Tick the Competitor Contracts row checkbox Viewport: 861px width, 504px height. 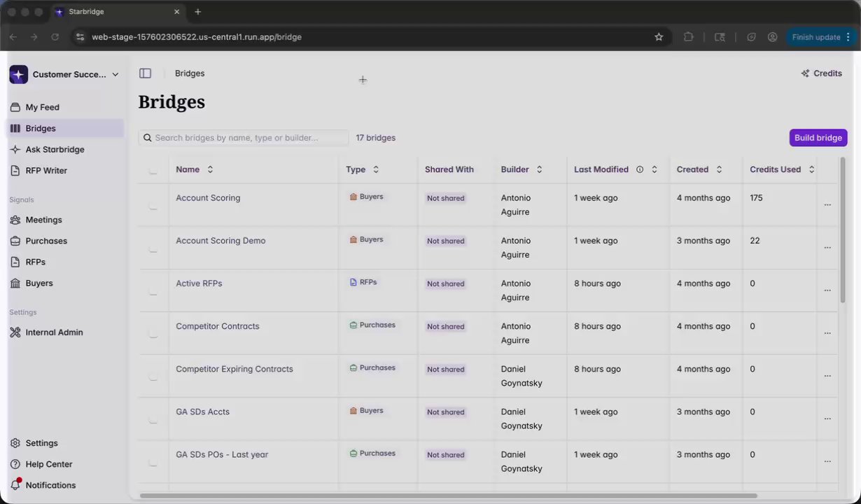tap(153, 333)
